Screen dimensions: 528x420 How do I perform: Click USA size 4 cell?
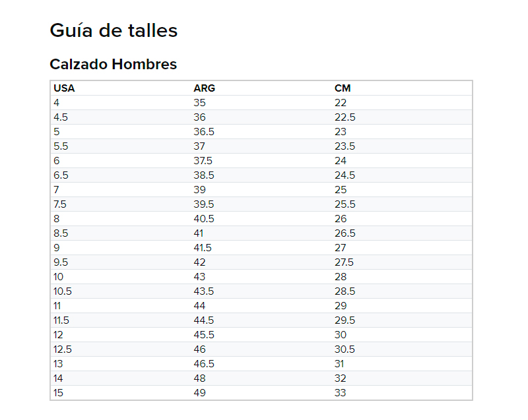click(57, 103)
